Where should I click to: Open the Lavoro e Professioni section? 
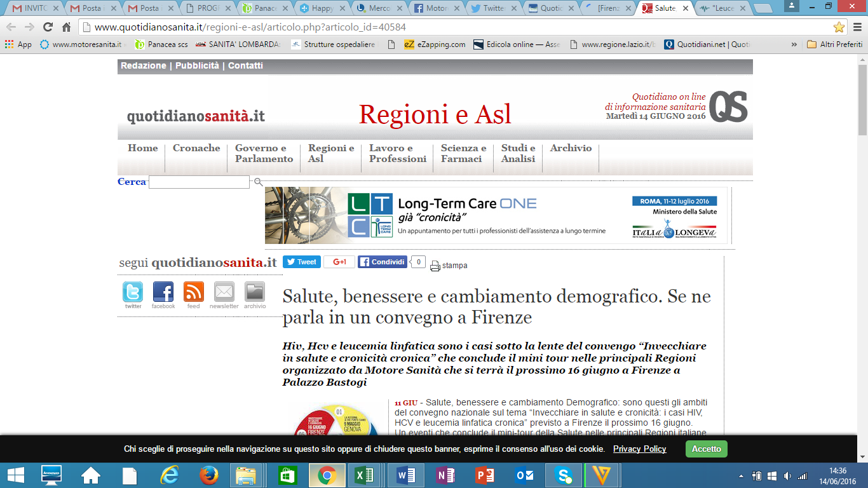tap(398, 153)
